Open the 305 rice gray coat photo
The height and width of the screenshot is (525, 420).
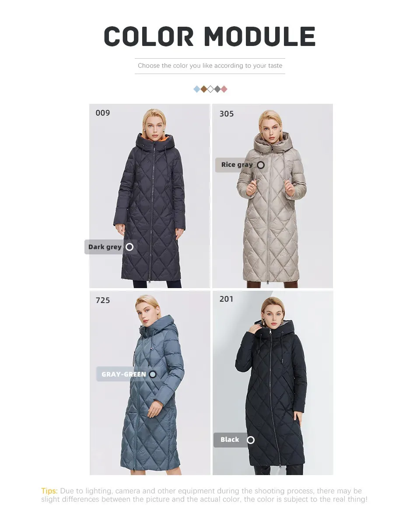pos(273,196)
